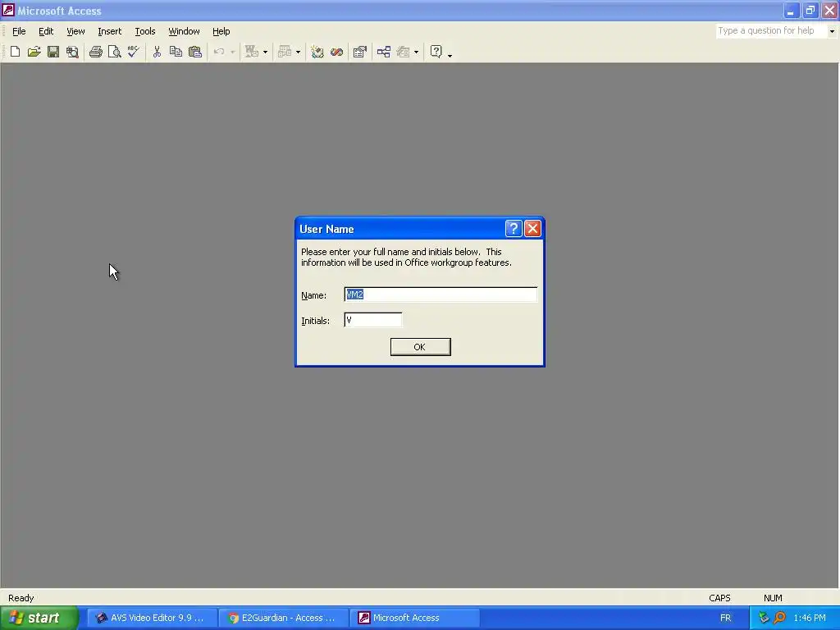Open the Window menu
Screen dimensions: 840x630
(185, 31)
